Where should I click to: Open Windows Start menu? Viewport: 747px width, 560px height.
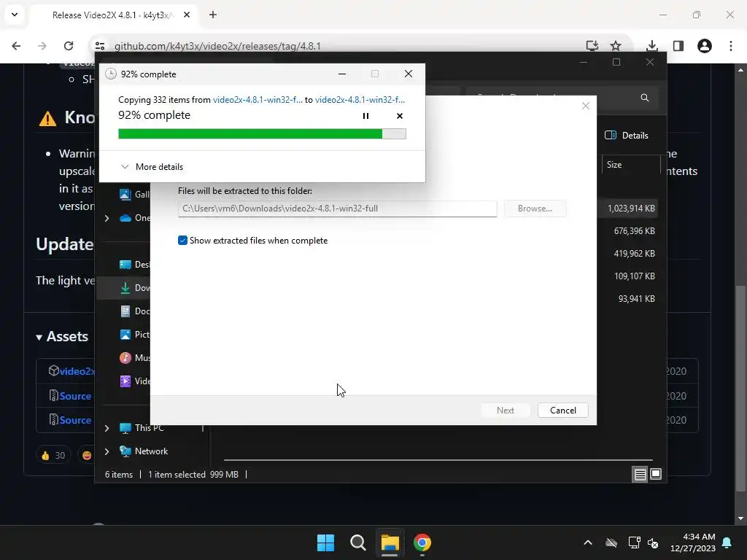326,542
